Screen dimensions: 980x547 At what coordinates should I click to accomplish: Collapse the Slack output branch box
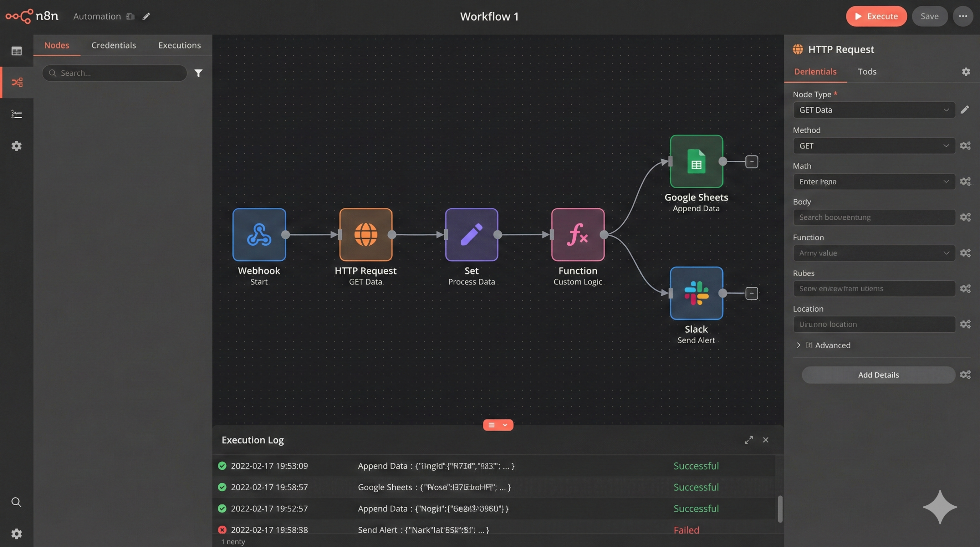coord(751,293)
